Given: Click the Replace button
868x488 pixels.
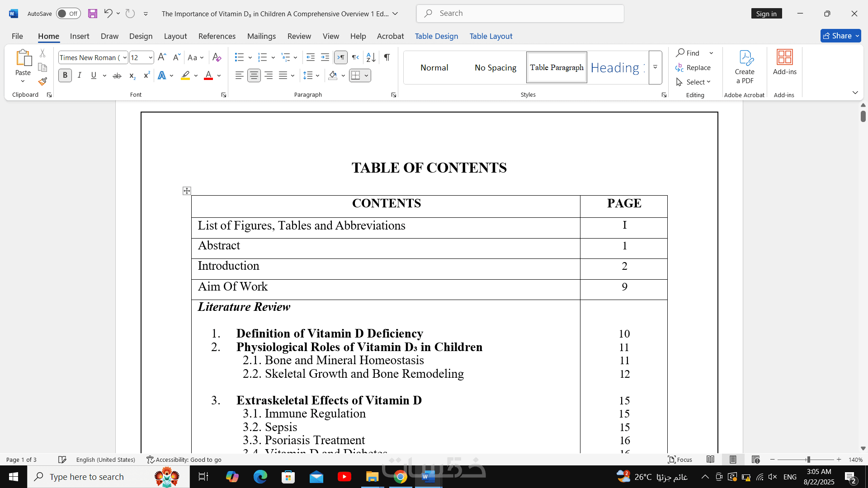Looking at the screenshot, I should tap(693, 67).
